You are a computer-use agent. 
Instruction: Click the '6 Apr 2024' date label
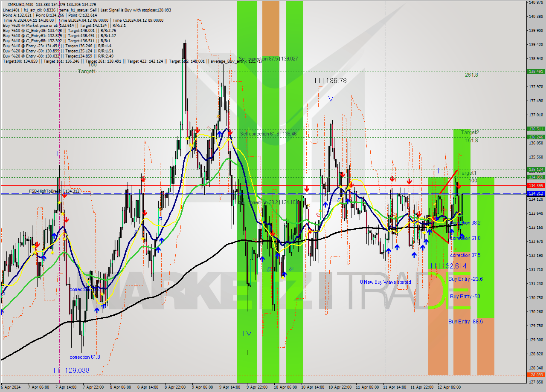12,387
